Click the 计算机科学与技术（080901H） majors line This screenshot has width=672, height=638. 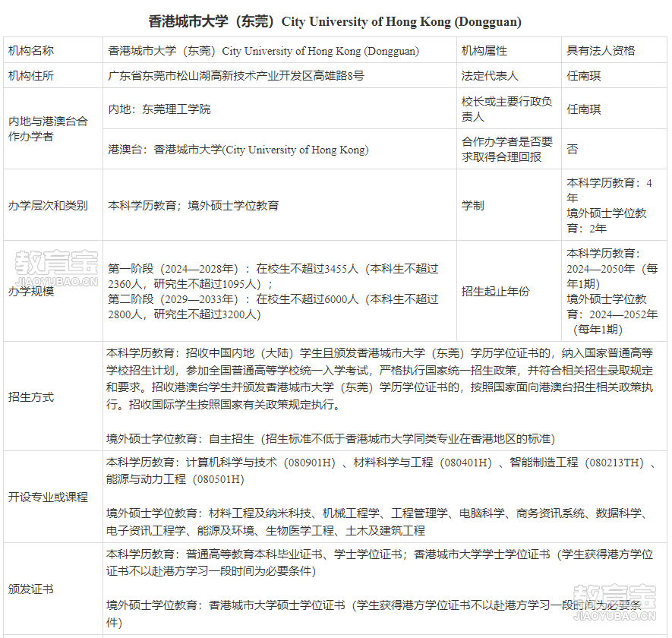(381, 463)
